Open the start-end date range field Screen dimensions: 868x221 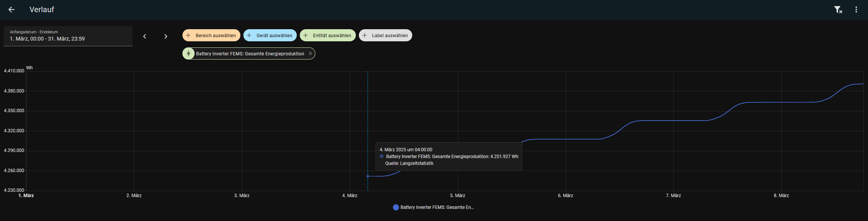68,36
